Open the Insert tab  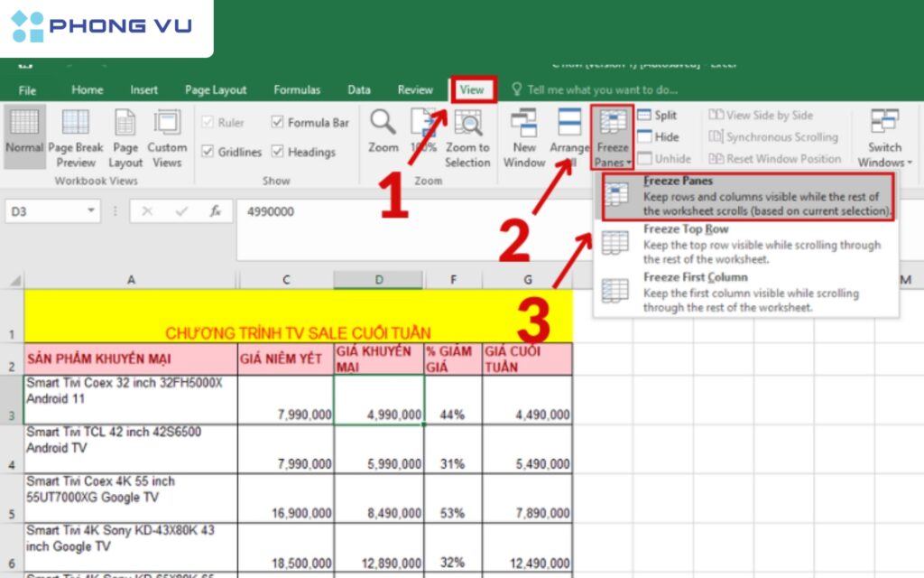point(143,89)
